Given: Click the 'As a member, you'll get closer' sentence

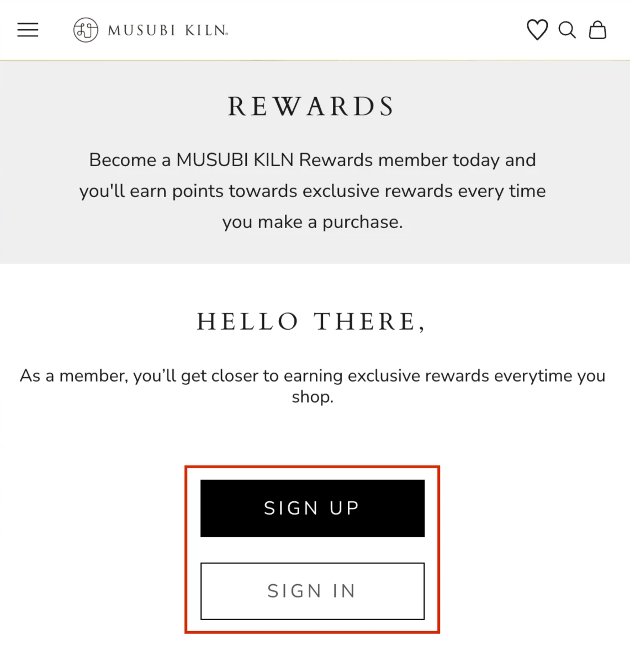Looking at the screenshot, I should [313, 376].
